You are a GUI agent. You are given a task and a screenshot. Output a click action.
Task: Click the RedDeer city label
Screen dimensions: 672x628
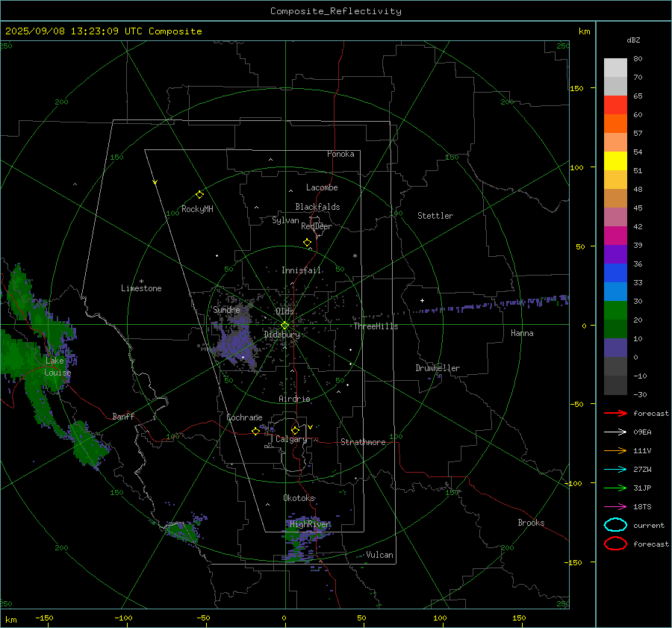tap(317, 226)
